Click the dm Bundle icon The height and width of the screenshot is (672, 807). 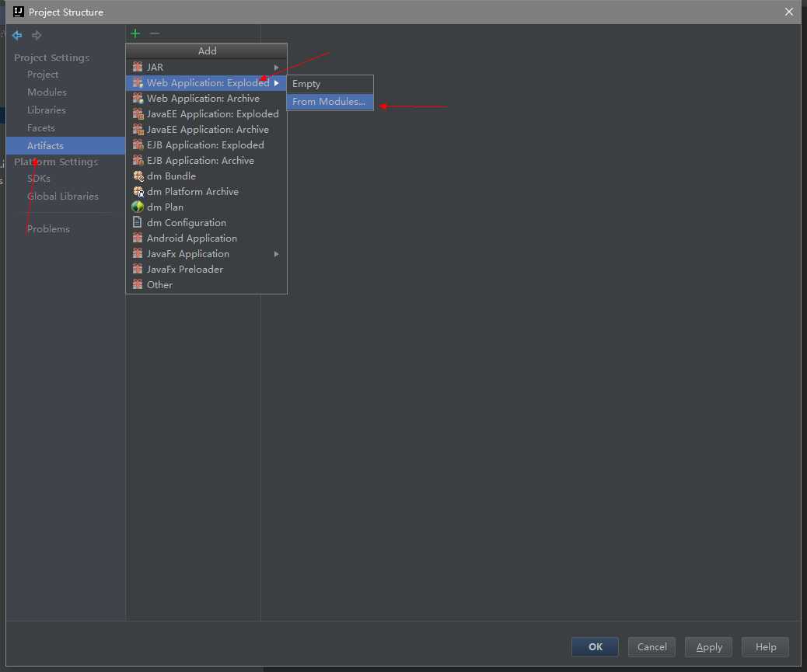(138, 176)
